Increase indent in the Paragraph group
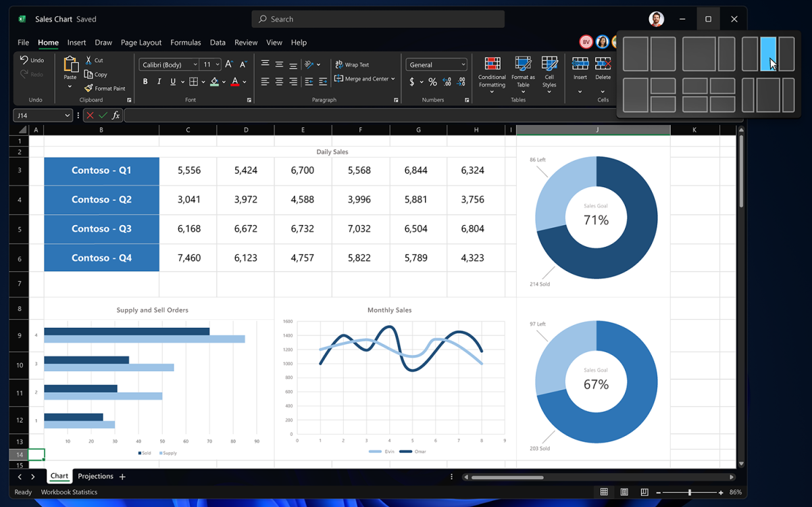Viewport: 812px width, 507px height. click(323, 82)
